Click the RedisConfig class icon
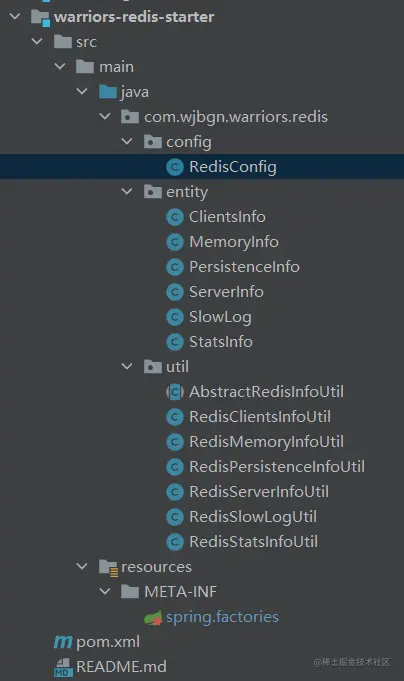 click(175, 167)
